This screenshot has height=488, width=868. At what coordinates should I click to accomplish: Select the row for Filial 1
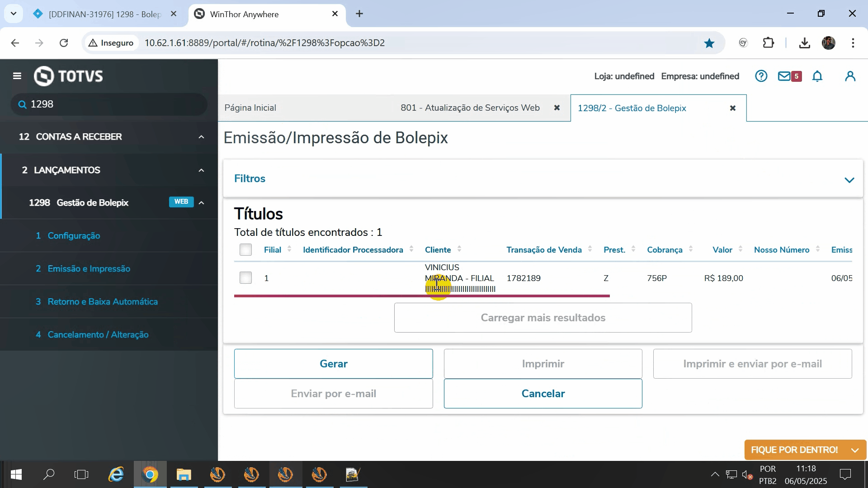click(x=245, y=278)
